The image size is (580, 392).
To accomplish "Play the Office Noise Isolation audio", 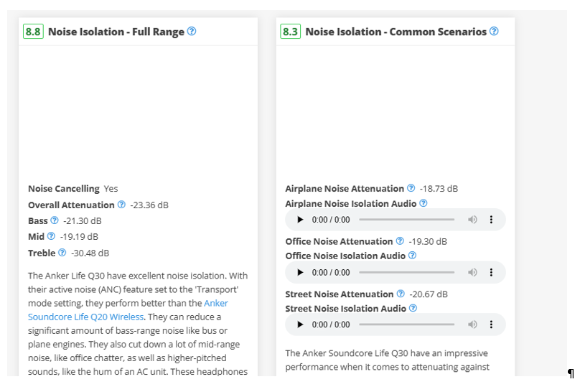I will 300,273.
